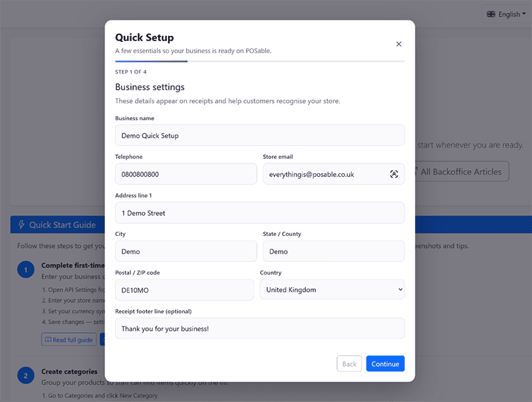Click the book icon on Read full guide
The height and width of the screenshot is (402, 532).
pos(48,340)
